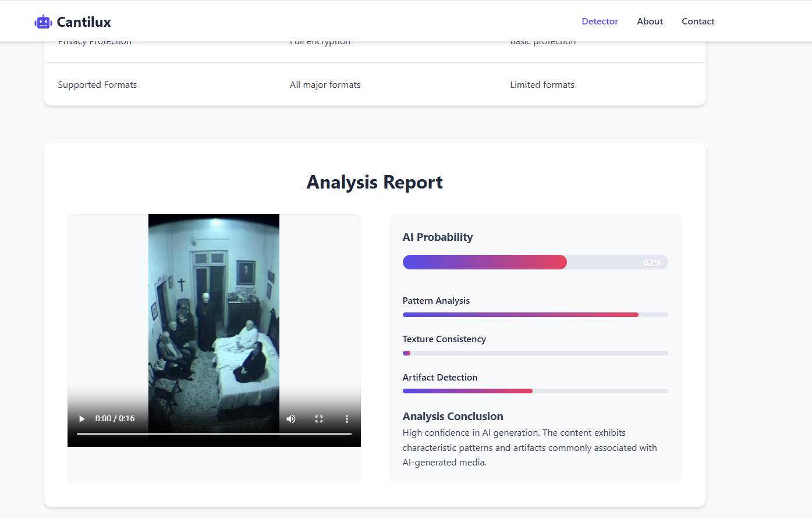The height and width of the screenshot is (519, 812).
Task: Click the Supported Formats row label
Action: tap(97, 85)
